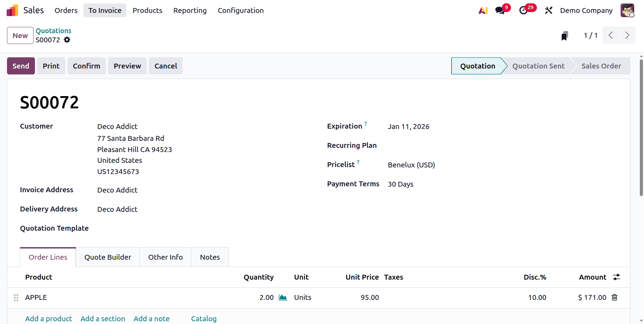The image size is (644, 324).
Task: Confirm the quotation
Action: pyautogui.click(x=86, y=66)
